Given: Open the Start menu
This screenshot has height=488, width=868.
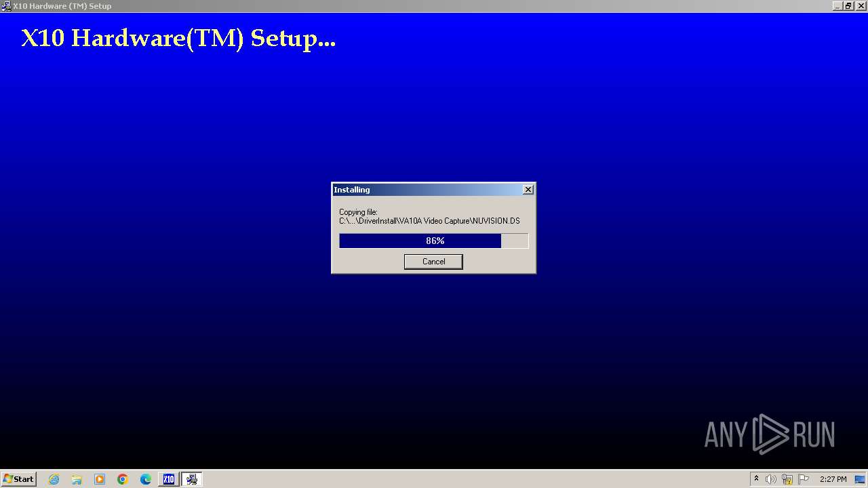Looking at the screenshot, I should coord(19,479).
